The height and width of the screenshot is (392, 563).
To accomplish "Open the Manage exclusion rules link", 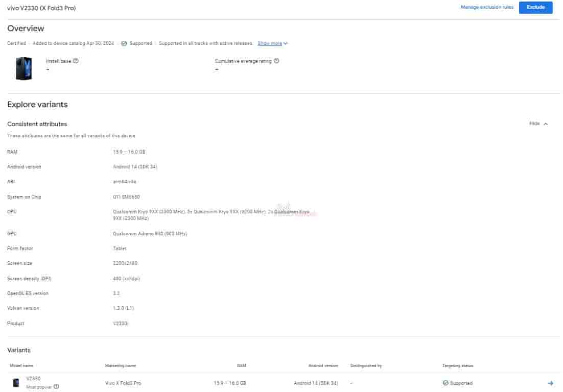I will tap(487, 8).
